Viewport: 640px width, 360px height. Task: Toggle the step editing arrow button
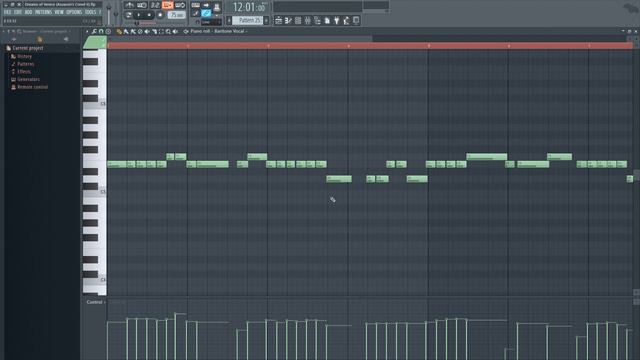point(206,5)
